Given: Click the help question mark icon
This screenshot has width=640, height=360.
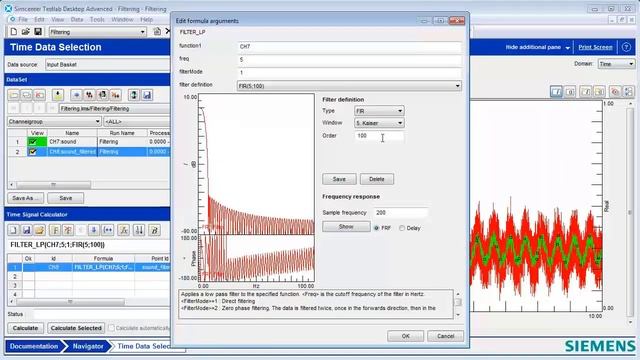Looking at the screenshot, I should [x=626, y=47].
